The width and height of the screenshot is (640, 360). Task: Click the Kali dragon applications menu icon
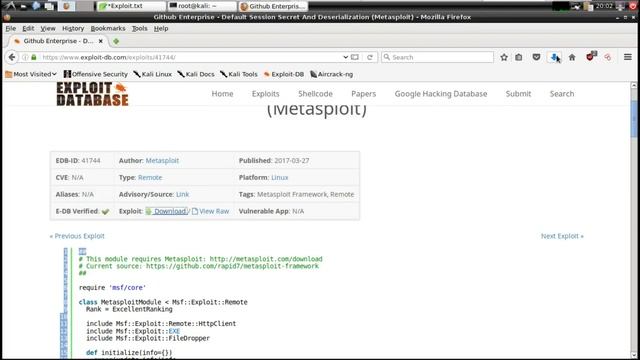point(9,5)
